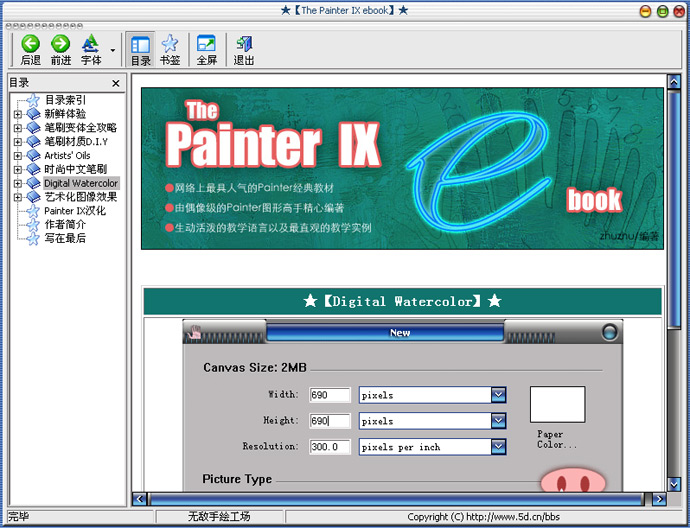
Task: Select the 笔刷材质D.I.Y chapter
Action: (76, 142)
